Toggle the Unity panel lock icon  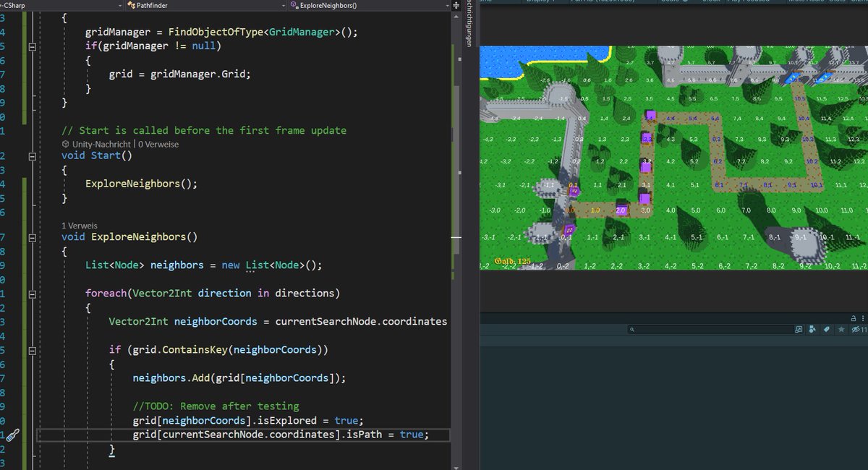tap(854, 318)
